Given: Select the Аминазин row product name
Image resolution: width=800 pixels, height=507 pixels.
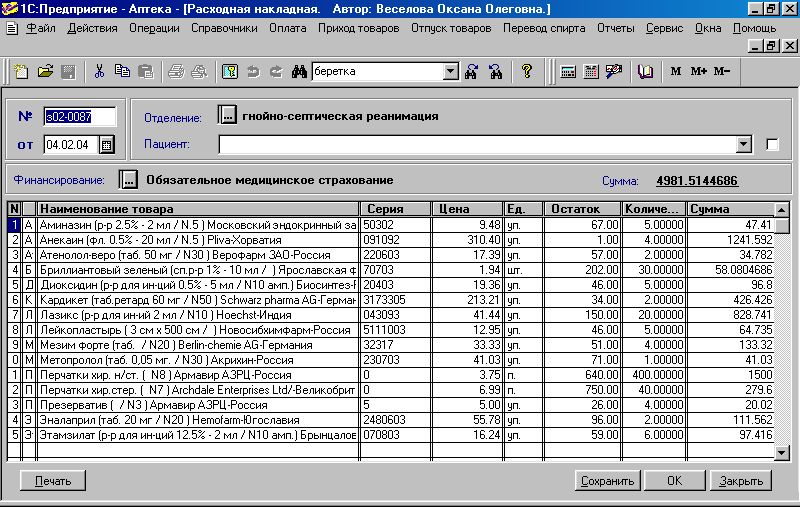Looking at the screenshot, I should click(x=198, y=225).
